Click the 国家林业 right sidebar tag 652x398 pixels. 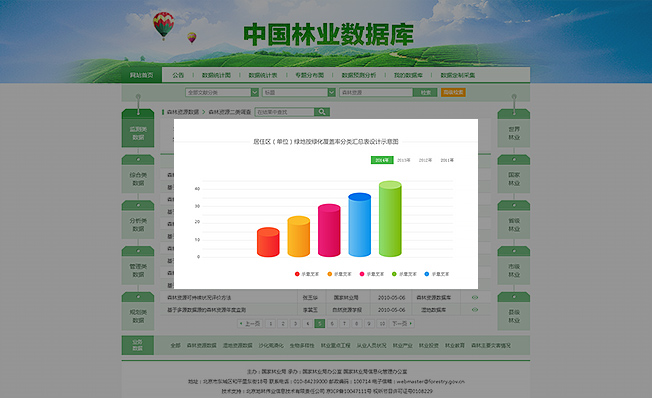tap(514, 174)
